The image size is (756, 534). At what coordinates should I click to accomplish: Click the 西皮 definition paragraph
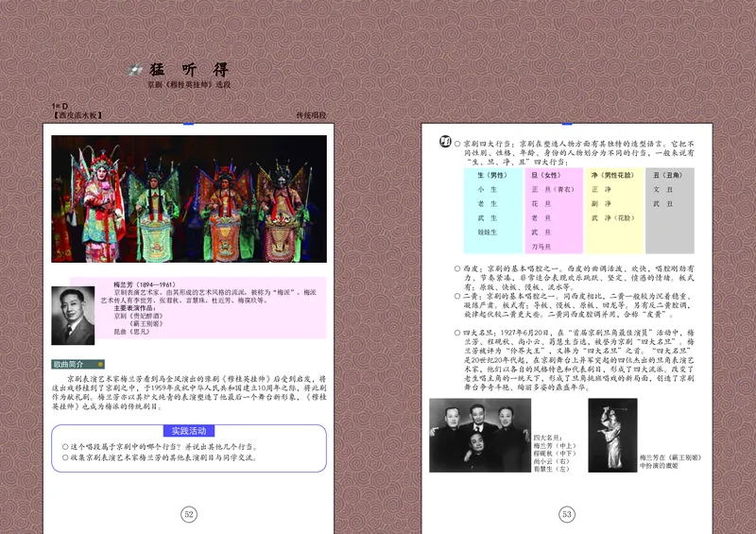[575, 277]
